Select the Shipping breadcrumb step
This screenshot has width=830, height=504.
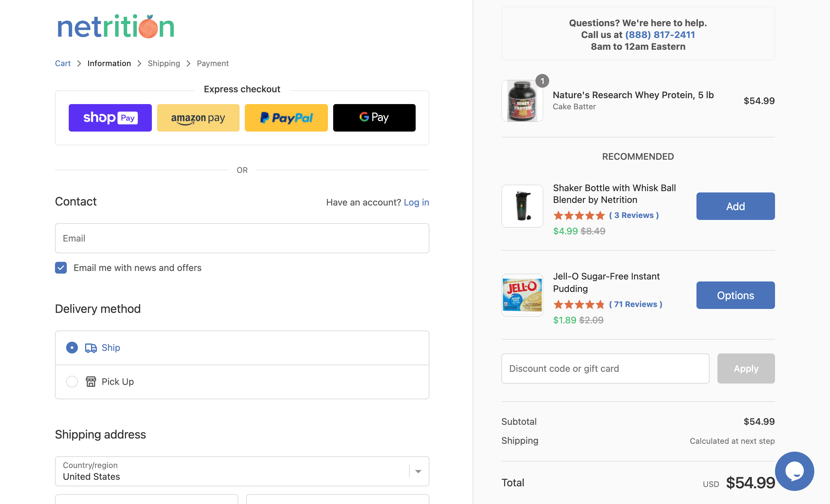click(164, 63)
